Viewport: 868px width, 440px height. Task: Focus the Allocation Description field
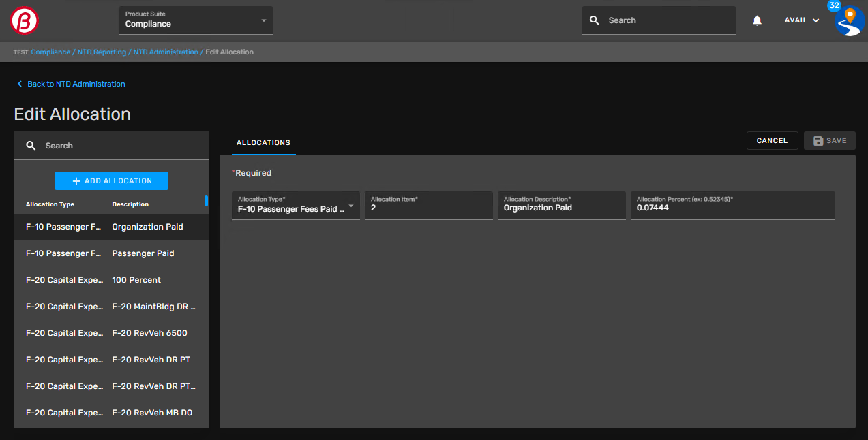561,208
